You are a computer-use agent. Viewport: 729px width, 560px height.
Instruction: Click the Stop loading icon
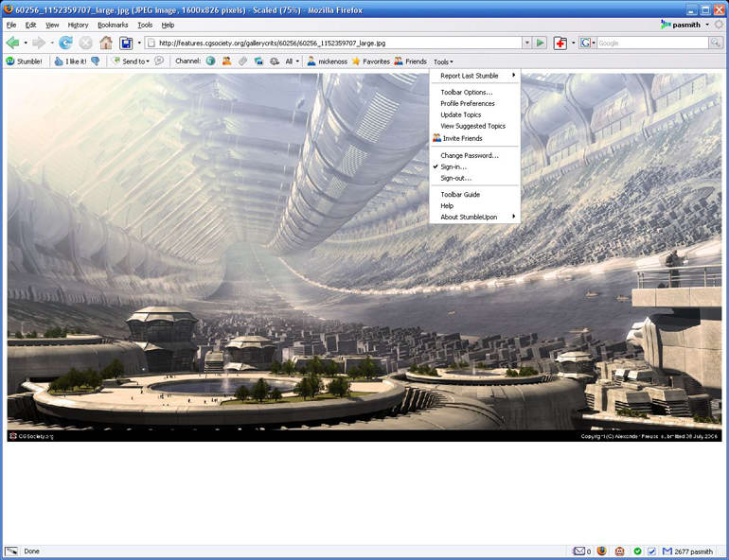85,44
